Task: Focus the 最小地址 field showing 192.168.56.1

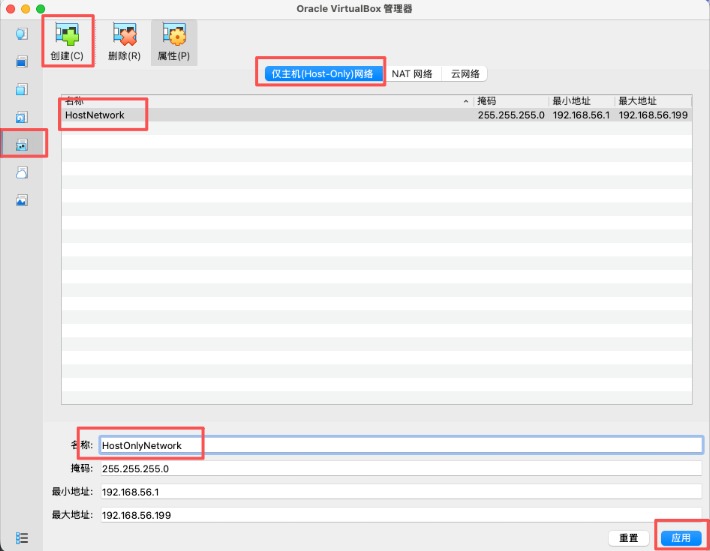Action: click(400, 491)
